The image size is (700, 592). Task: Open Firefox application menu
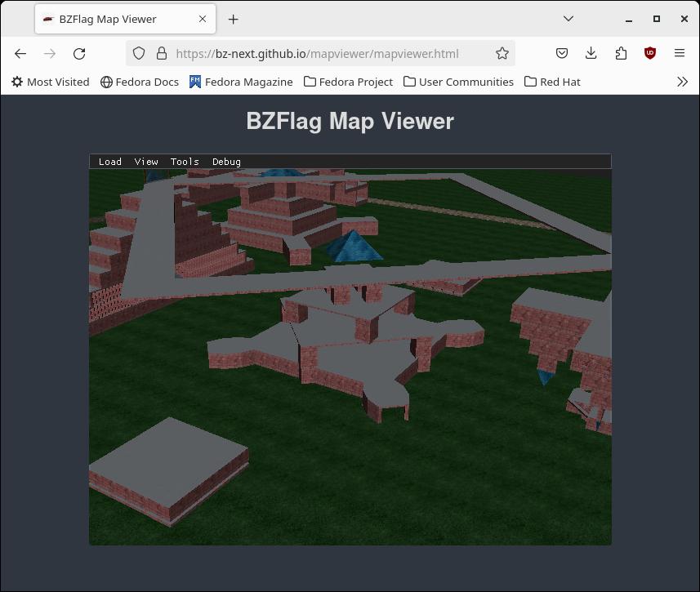click(x=680, y=54)
